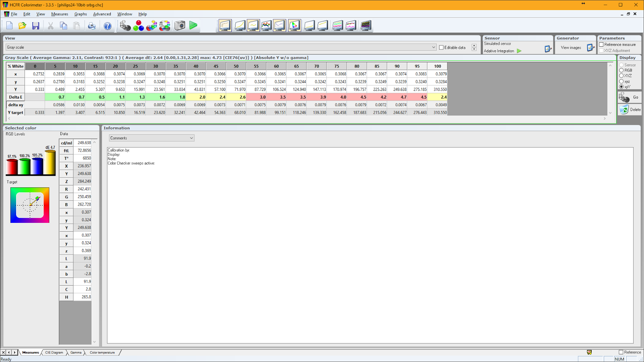Screen dimensions: 644x362
Task: Open the dark multicolor lines monitor icon
Action: coord(366,26)
